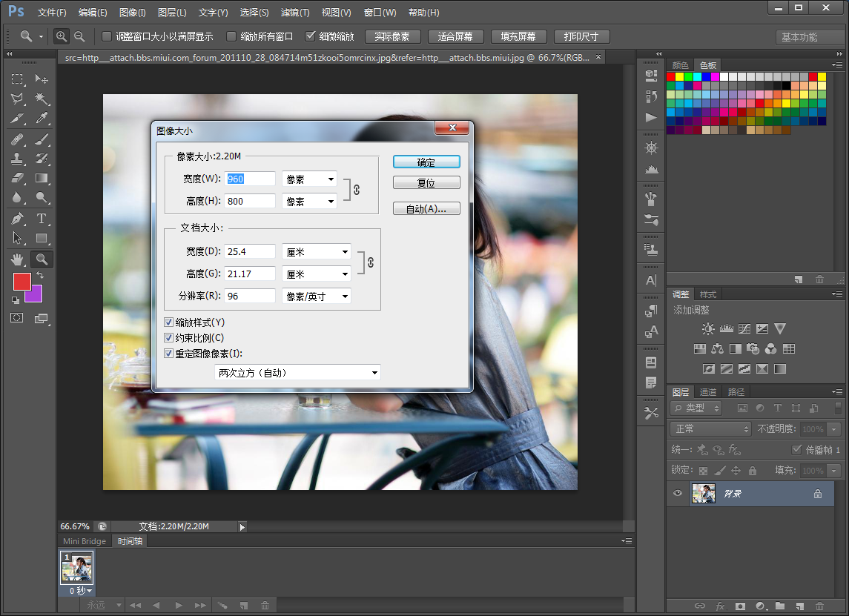Image resolution: width=849 pixels, height=616 pixels.
Task: Select the Magic Wand tool
Action: [x=42, y=99]
